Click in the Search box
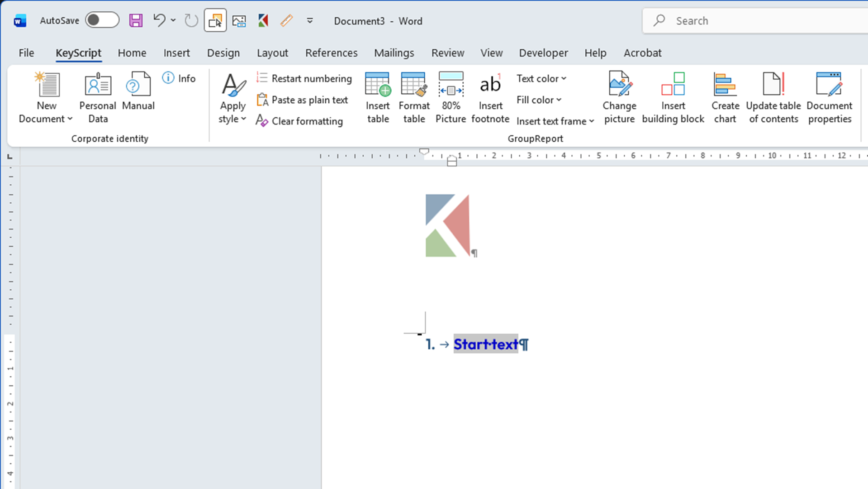The height and width of the screenshot is (489, 868). tap(755, 20)
